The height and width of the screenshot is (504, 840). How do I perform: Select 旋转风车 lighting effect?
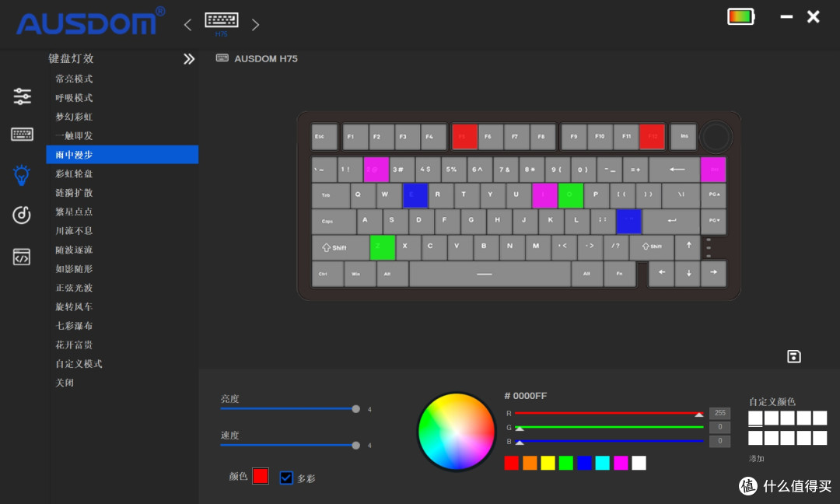click(x=74, y=307)
